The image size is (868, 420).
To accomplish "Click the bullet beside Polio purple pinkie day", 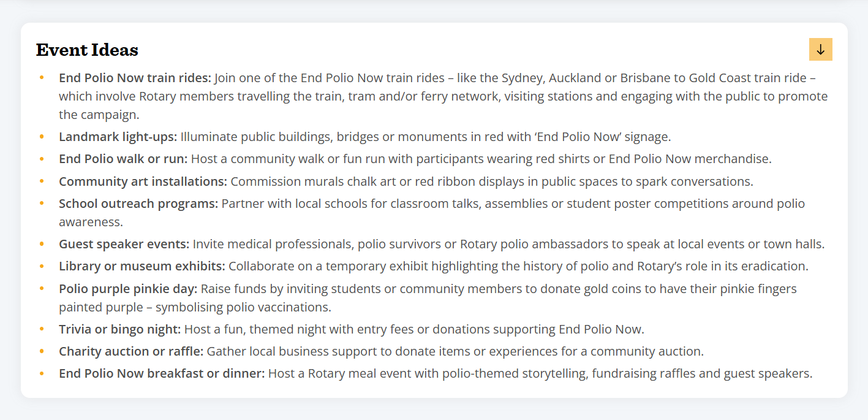I will [x=42, y=288].
